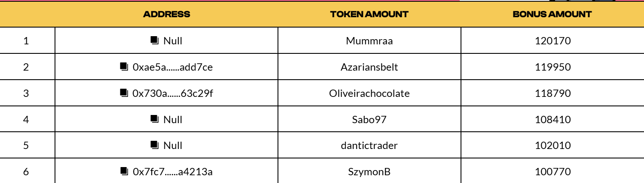Click the Mummraa name cell
The image size is (644, 183).
click(369, 41)
